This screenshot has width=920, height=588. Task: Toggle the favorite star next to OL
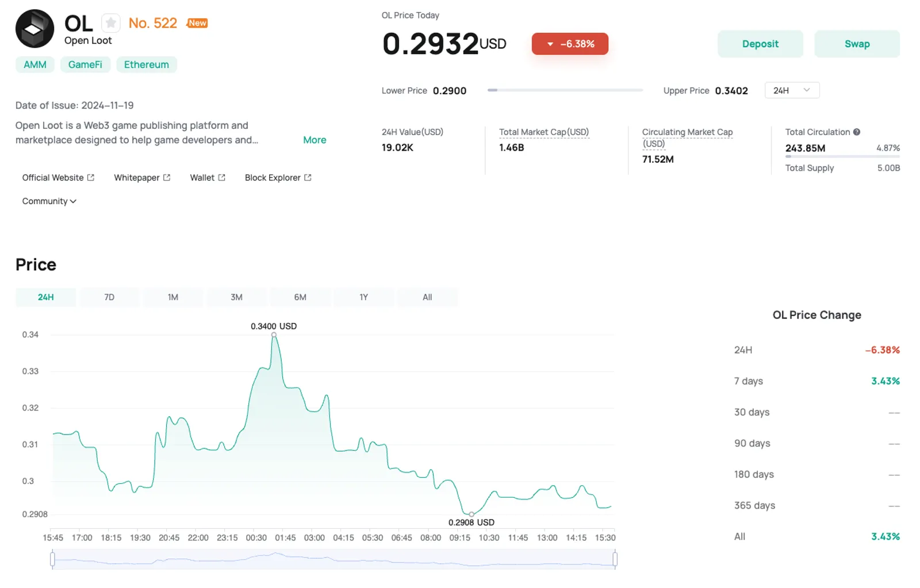click(111, 23)
